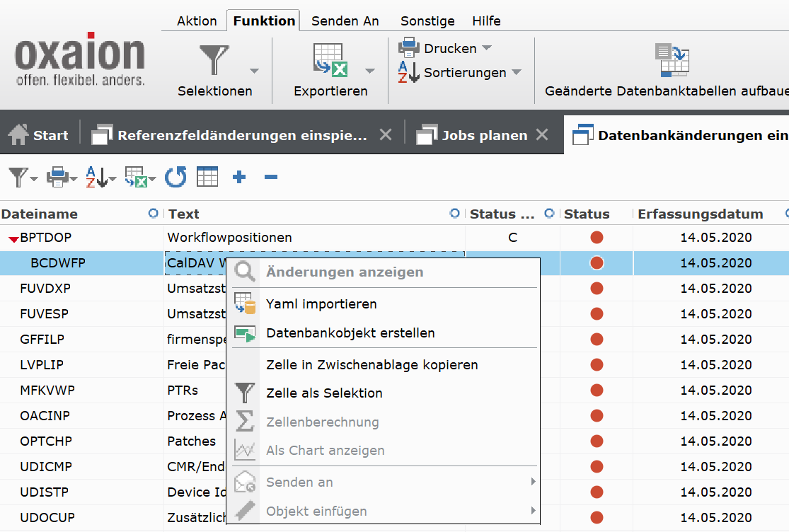Click the Start home icon tab
This screenshot has height=532, width=789.
point(39,134)
